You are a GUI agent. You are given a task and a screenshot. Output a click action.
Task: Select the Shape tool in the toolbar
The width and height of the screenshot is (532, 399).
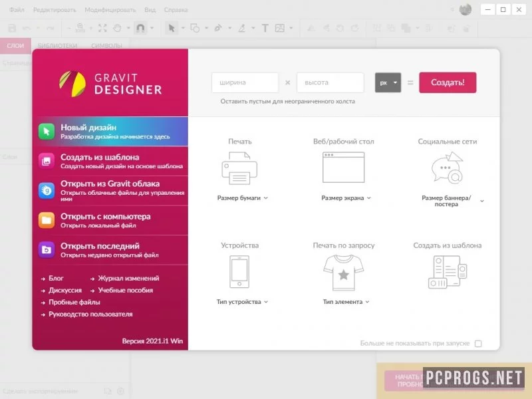click(x=195, y=28)
